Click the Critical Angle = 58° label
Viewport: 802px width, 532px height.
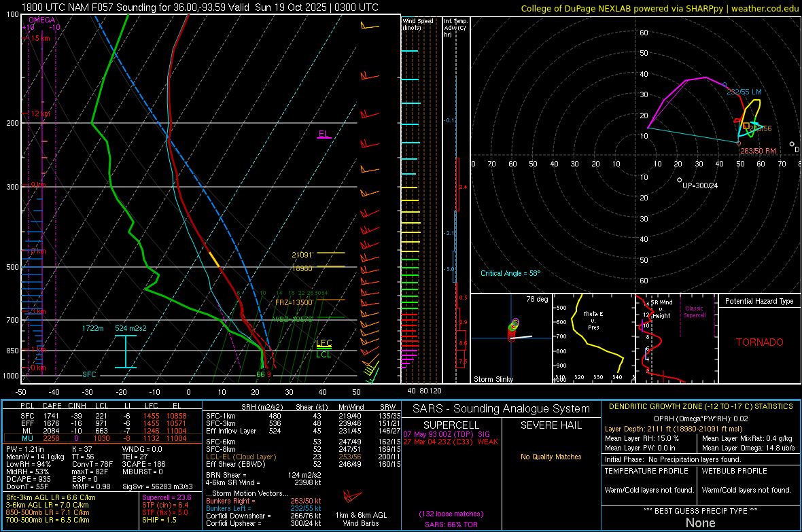(x=510, y=273)
